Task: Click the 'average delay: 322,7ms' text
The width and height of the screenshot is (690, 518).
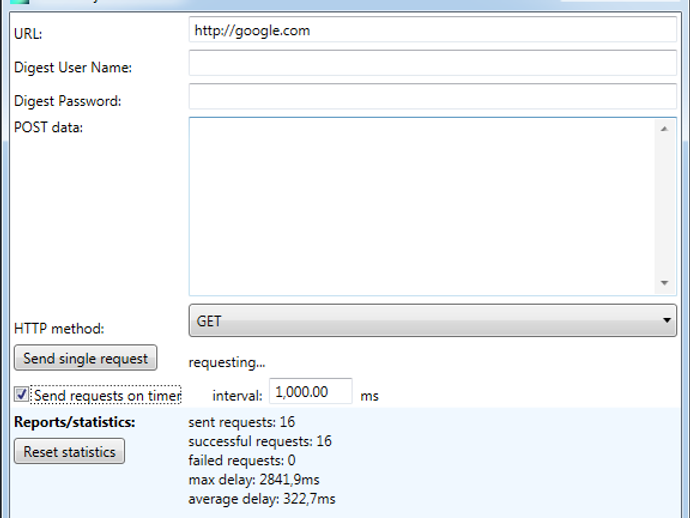Action: (x=262, y=499)
